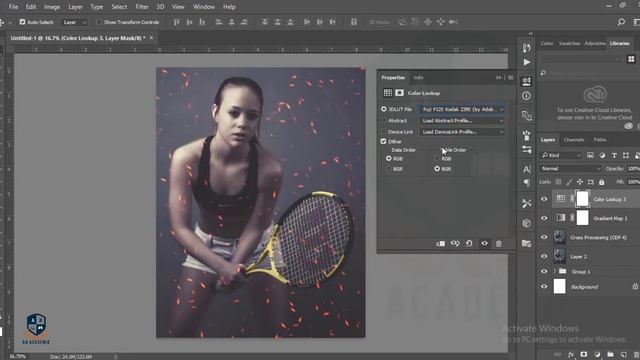Open the Auto-Select Layer dropdown
The image size is (640, 360).
tap(74, 22)
